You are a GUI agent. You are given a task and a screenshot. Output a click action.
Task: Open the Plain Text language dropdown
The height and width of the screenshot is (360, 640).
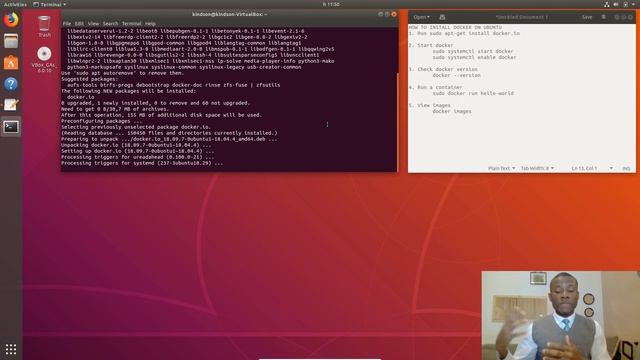coord(501,168)
